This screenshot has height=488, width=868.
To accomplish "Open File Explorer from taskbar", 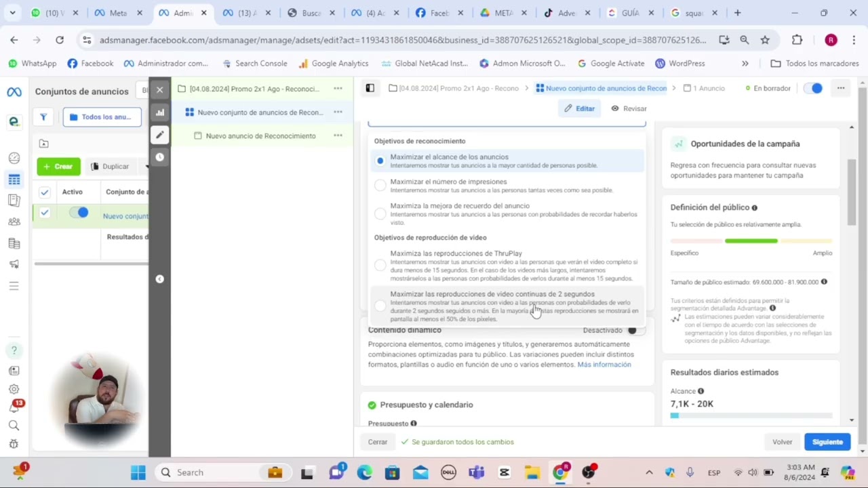I will (532, 472).
